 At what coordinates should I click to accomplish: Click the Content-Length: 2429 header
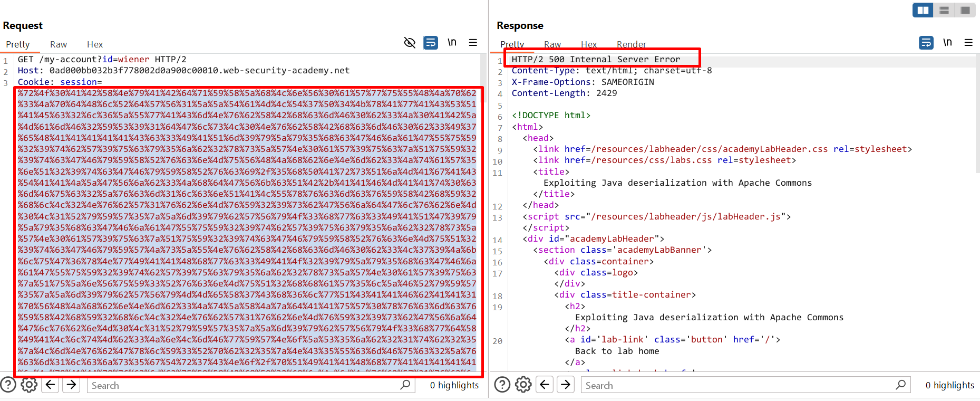(x=564, y=93)
